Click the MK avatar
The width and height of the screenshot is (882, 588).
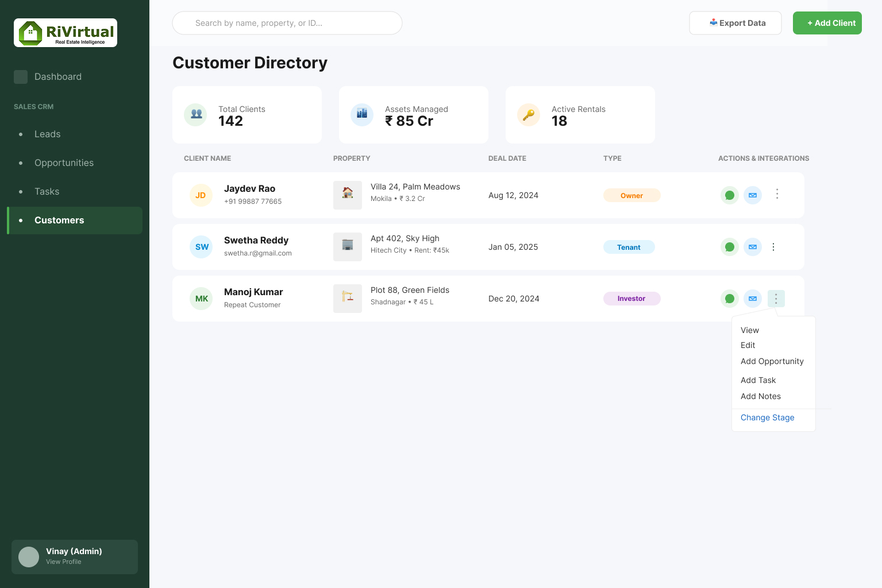click(x=201, y=299)
